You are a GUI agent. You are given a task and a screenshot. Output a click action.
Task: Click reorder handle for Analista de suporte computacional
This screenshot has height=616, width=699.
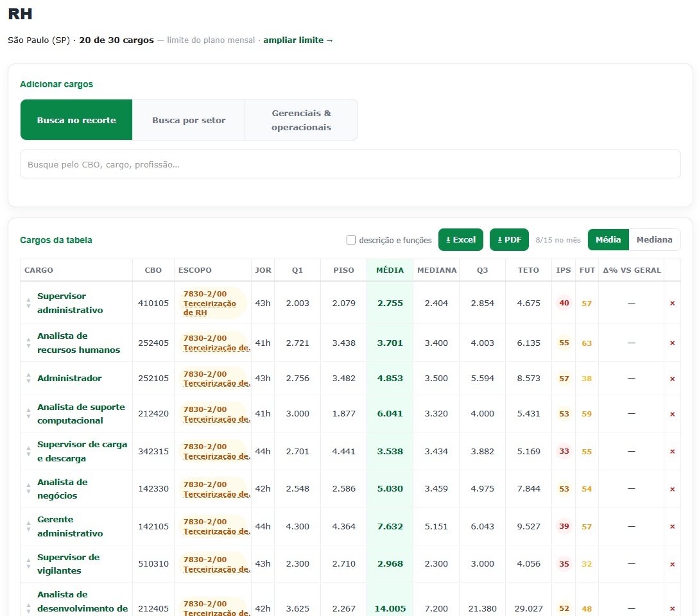click(28, 414)
